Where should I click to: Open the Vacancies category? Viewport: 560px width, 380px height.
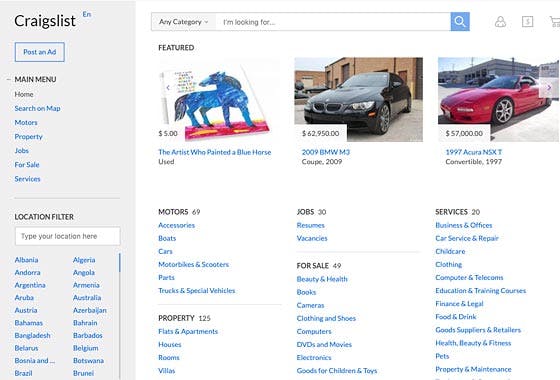tap(312, 238)
